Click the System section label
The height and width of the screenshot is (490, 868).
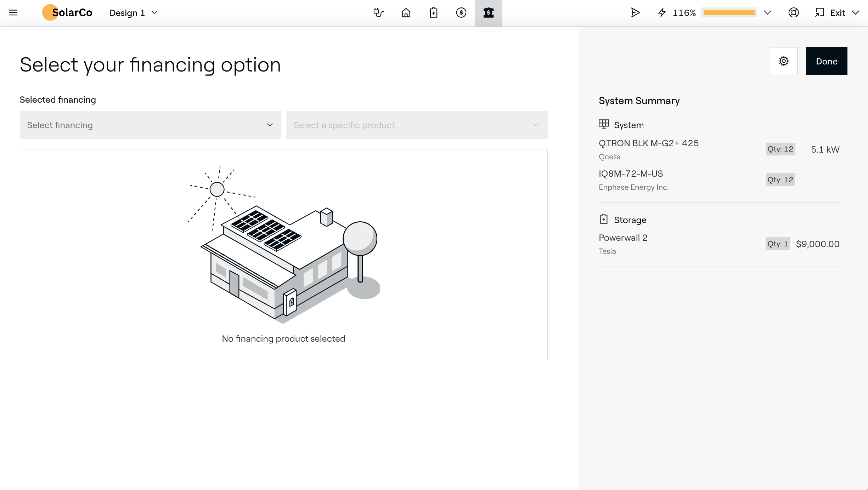(x=629, y=125)
